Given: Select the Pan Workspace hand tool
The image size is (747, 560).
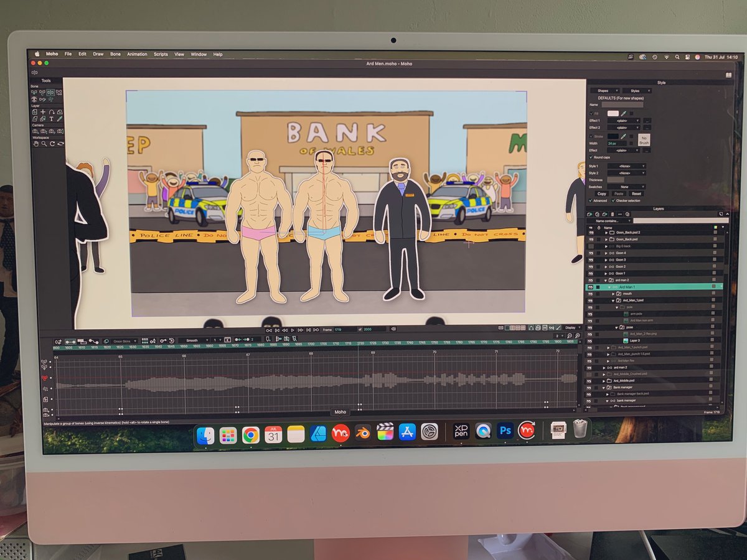Looking at the screenshot, I should 36,143.
